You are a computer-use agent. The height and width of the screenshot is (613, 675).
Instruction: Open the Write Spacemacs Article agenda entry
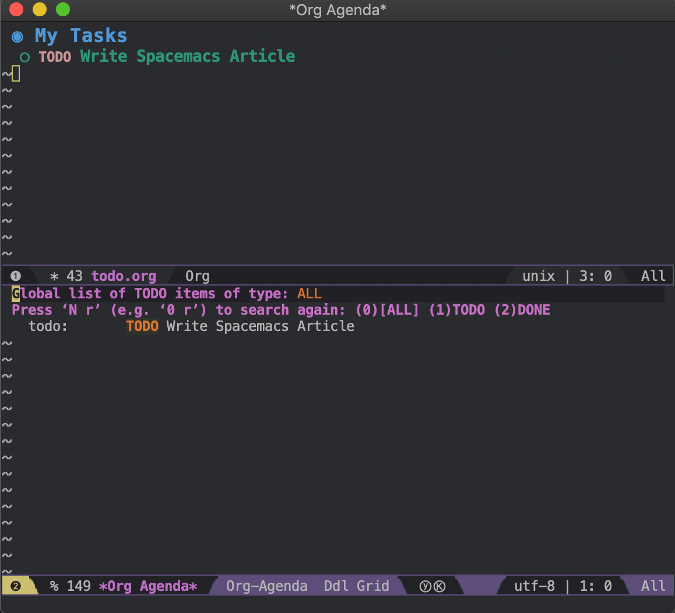tap(260, 326)
